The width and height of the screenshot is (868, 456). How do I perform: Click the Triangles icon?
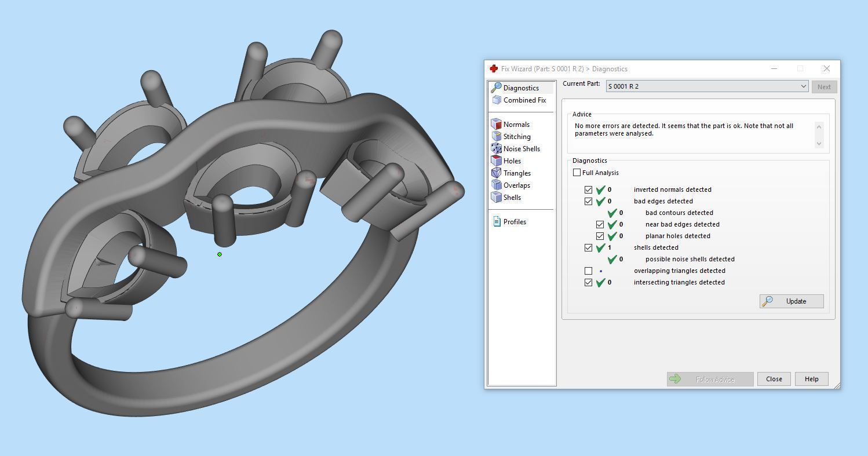[496, 173]
